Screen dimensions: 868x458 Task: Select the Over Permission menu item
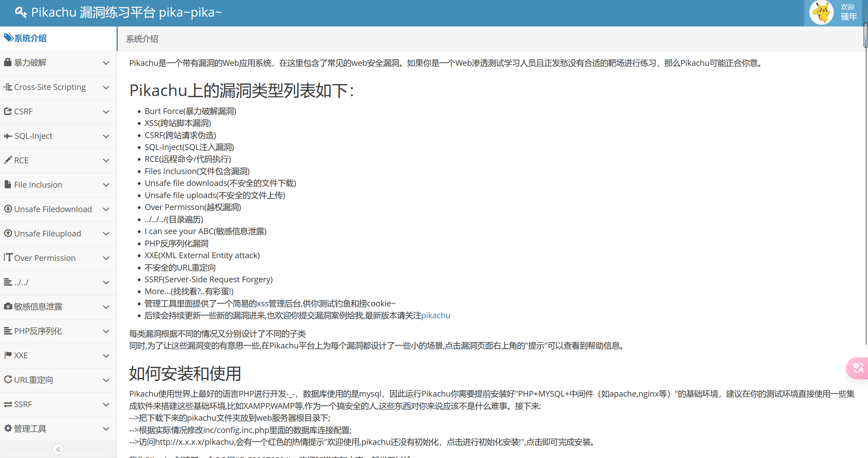point(44,258)
